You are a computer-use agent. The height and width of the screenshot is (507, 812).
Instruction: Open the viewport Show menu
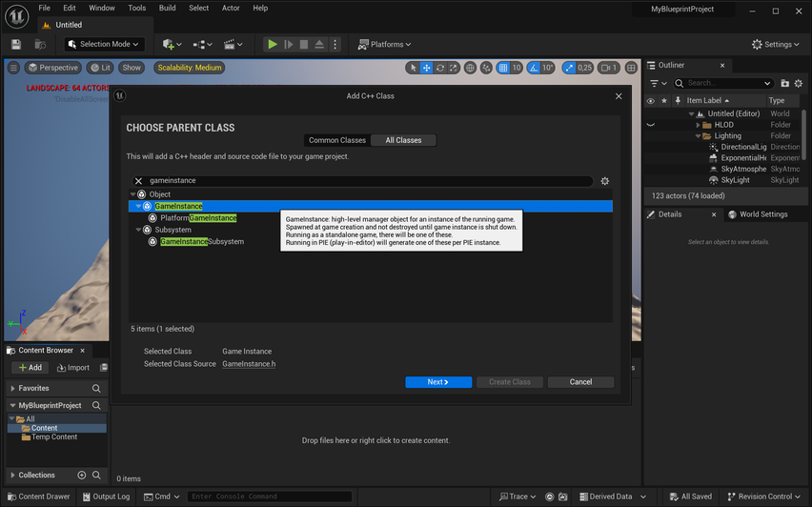coord(132,68)
